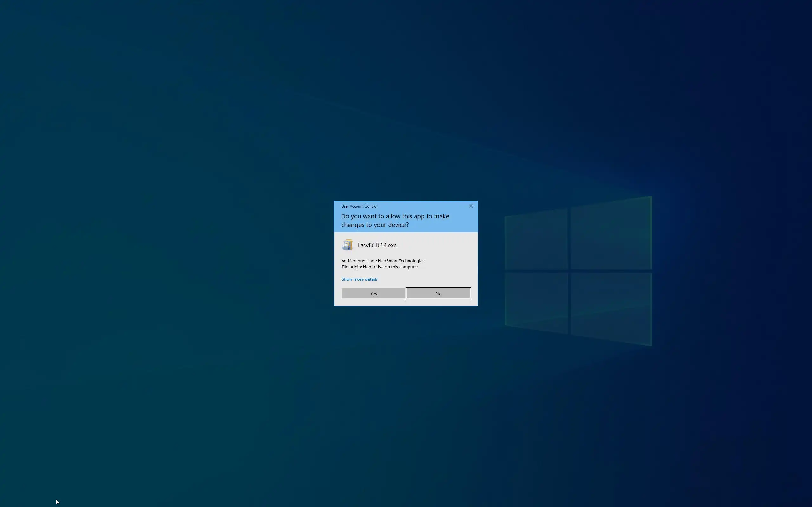Click the EasyBCD2.4.exe file name
This screenshot has width=812, height=507.
click(x=377, y=245)
